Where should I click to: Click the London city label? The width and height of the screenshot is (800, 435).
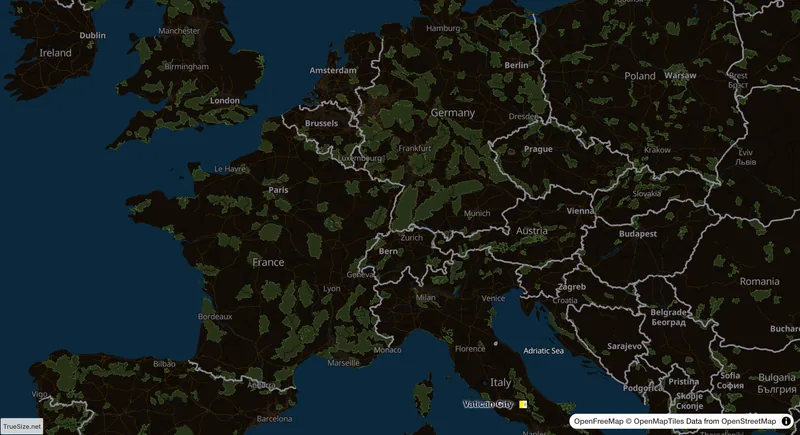(x=225, y=100)
